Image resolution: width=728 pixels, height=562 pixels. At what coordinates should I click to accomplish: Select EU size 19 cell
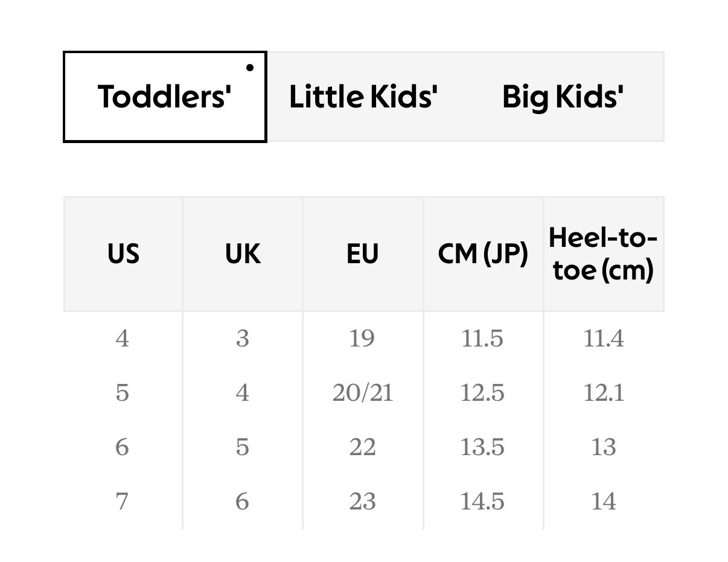[362, 339]
